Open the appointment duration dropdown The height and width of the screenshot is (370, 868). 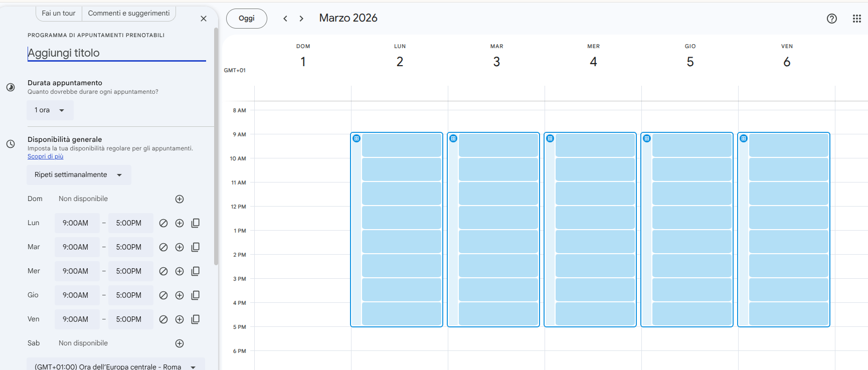50,110
